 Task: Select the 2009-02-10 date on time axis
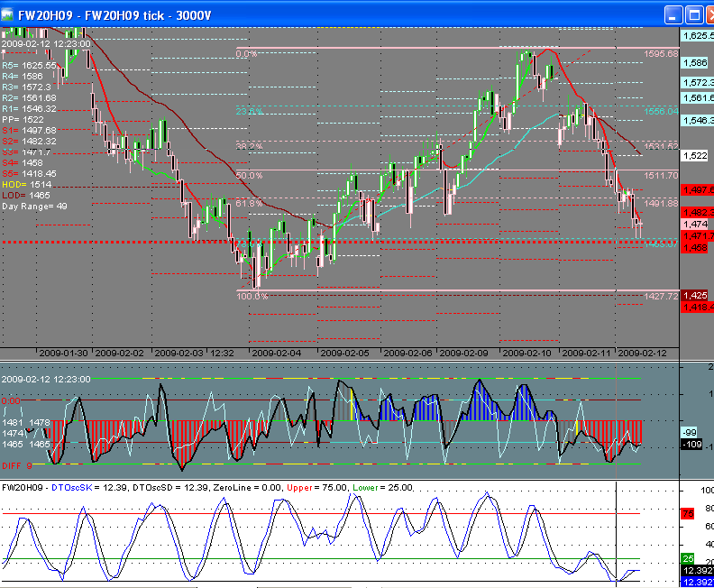(x=528, y=354)
